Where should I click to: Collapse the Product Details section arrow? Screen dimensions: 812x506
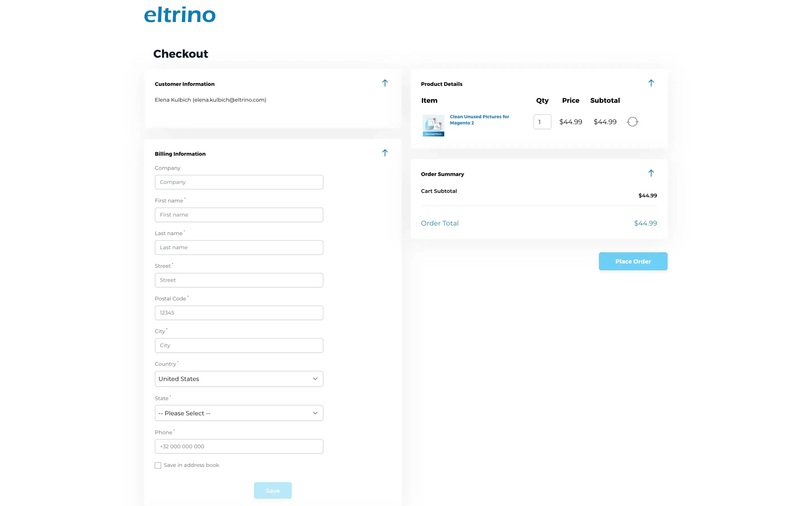pos(651,83)
